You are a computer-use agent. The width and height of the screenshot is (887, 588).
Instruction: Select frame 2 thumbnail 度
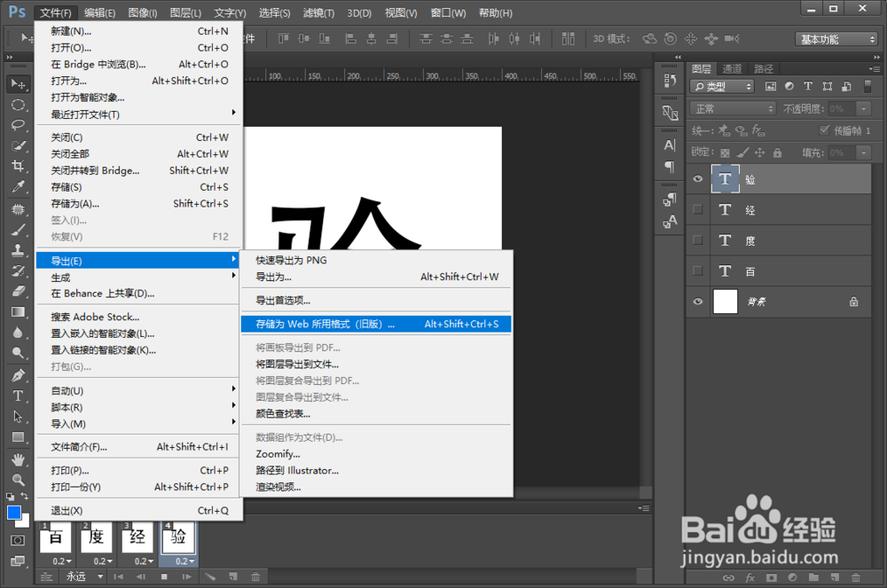(96, 536)
